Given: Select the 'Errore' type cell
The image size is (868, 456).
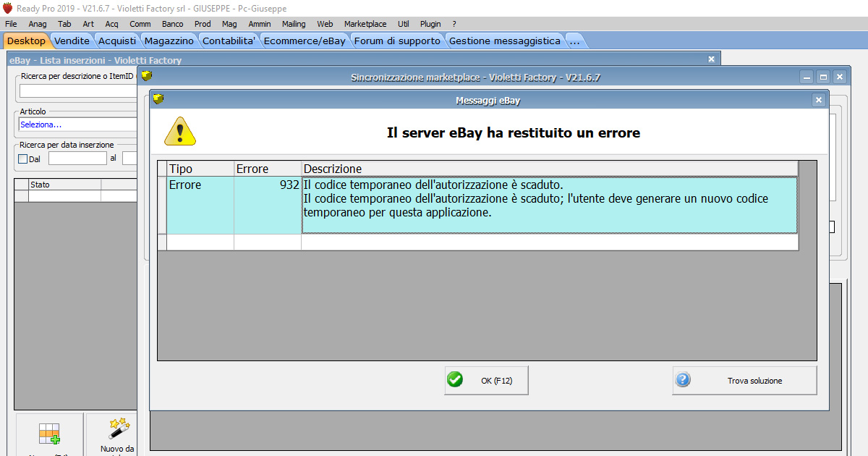Looking at the screenshot, I should click(x=200, y=205).
